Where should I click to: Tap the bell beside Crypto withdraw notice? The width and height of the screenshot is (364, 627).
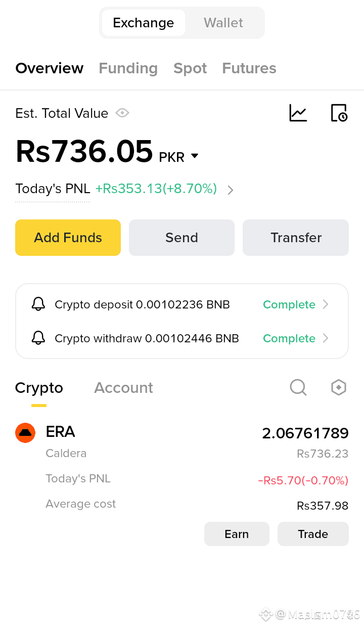(x=38, y=338)
